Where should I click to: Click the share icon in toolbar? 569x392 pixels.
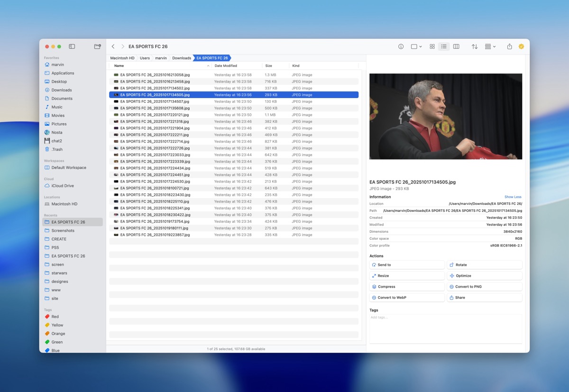tap(509, 46)
